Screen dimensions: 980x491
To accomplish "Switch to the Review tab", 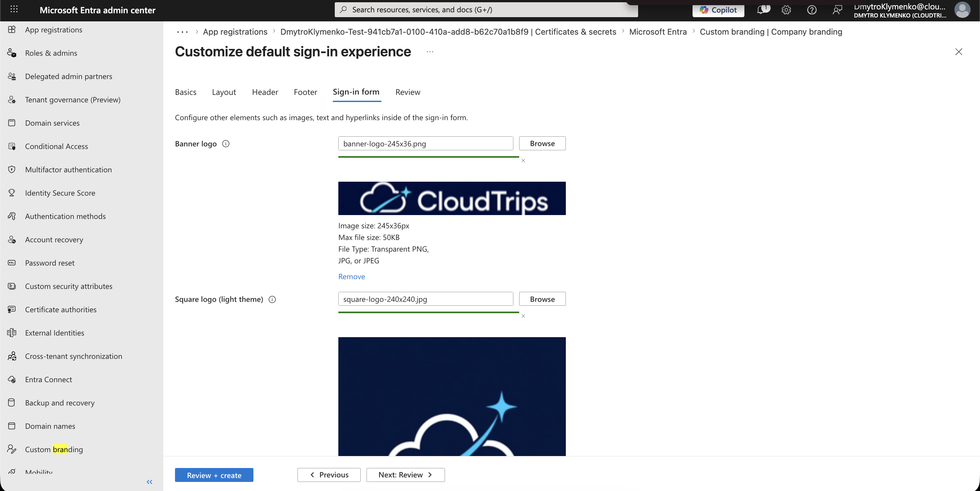I will (x=408, y=92).
